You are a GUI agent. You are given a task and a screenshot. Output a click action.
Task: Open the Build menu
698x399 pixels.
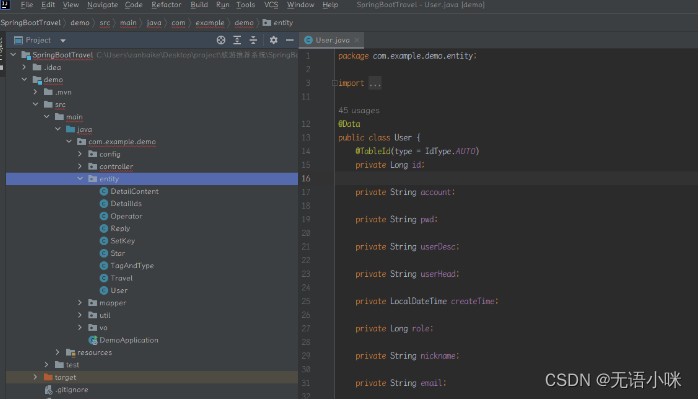199,5
